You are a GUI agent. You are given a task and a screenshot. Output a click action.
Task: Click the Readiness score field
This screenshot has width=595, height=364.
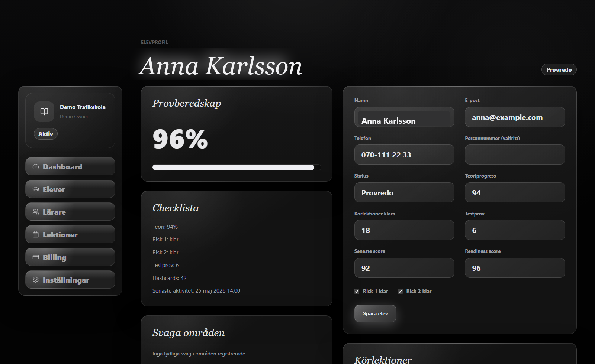tap(515, 268)
